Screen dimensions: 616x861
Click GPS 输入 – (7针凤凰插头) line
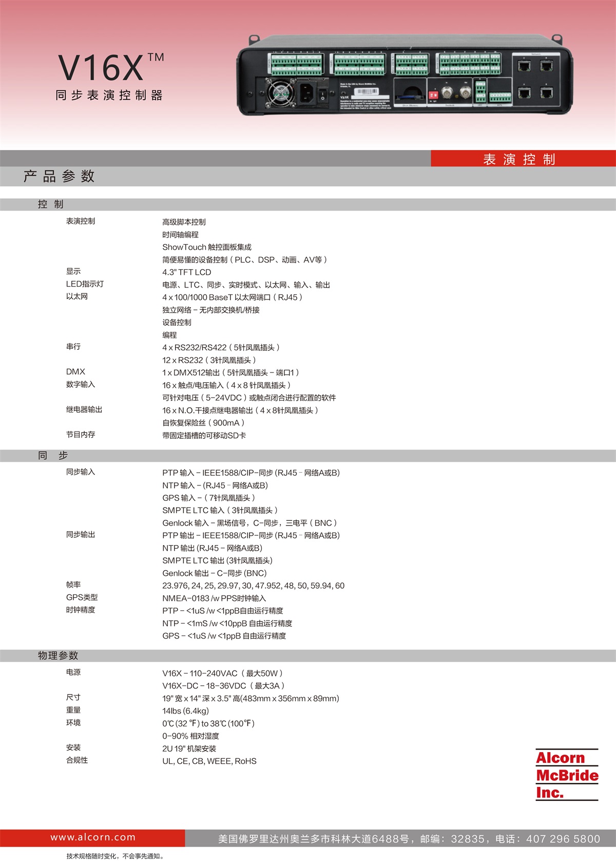(x=209, y=498)
